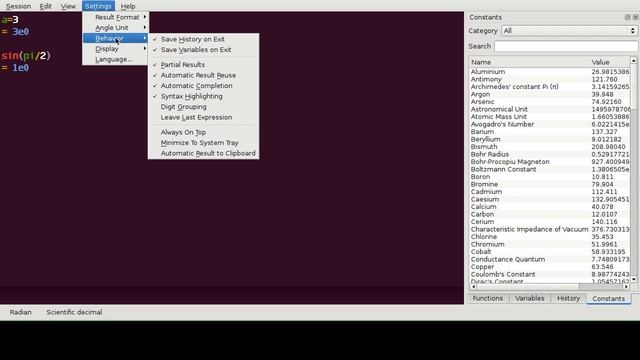Open the View menu

coord(68,6)
